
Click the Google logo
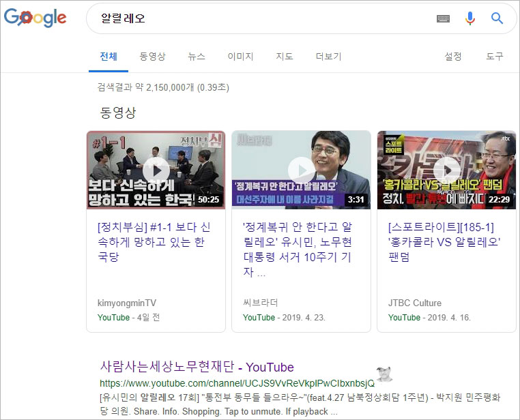pos(35,18)
